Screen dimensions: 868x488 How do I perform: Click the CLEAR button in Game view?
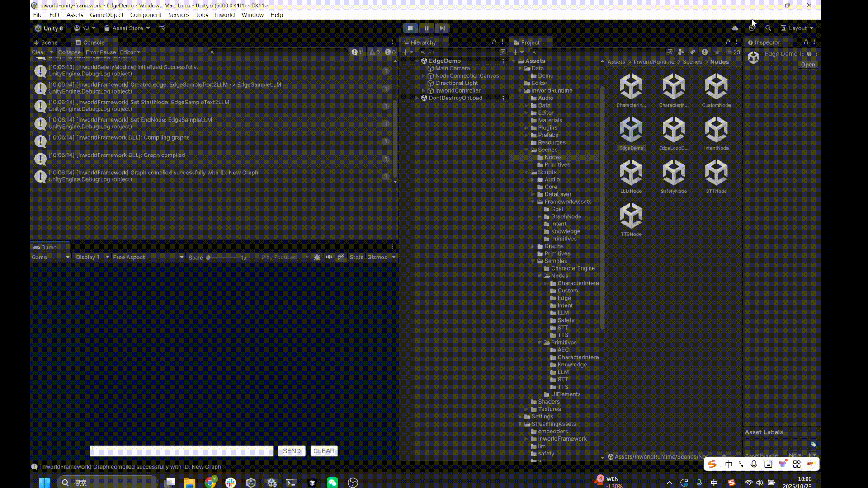324,451
